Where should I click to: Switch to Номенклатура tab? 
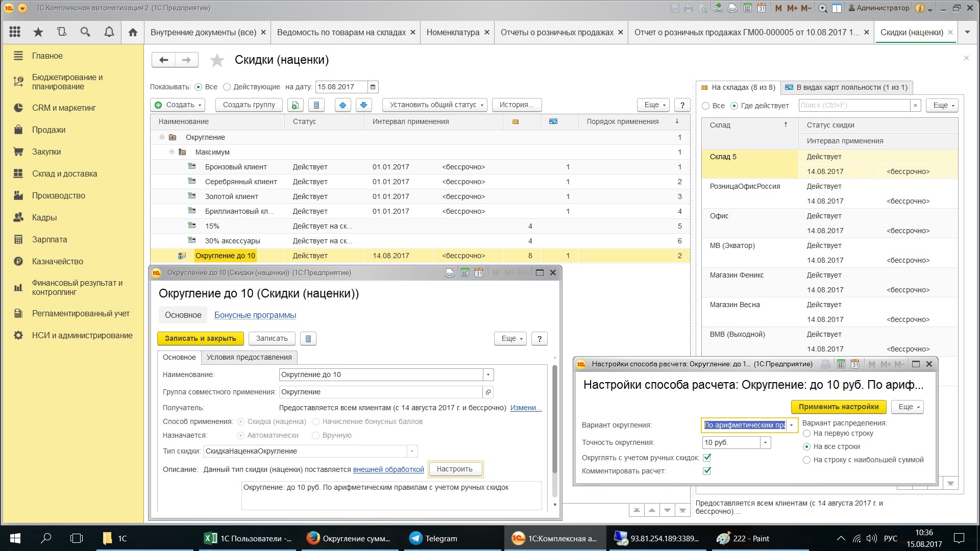click(x=453, y=32)
